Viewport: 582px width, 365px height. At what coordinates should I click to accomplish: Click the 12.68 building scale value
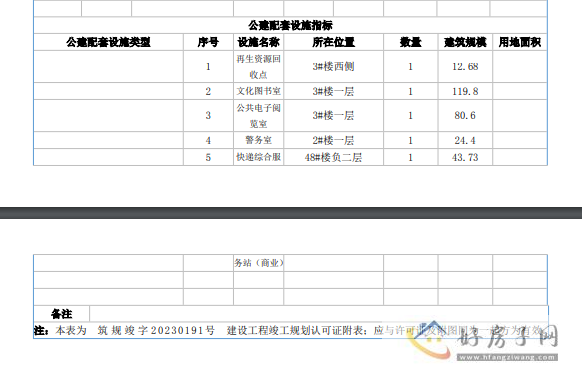click(x=465, y=66)
